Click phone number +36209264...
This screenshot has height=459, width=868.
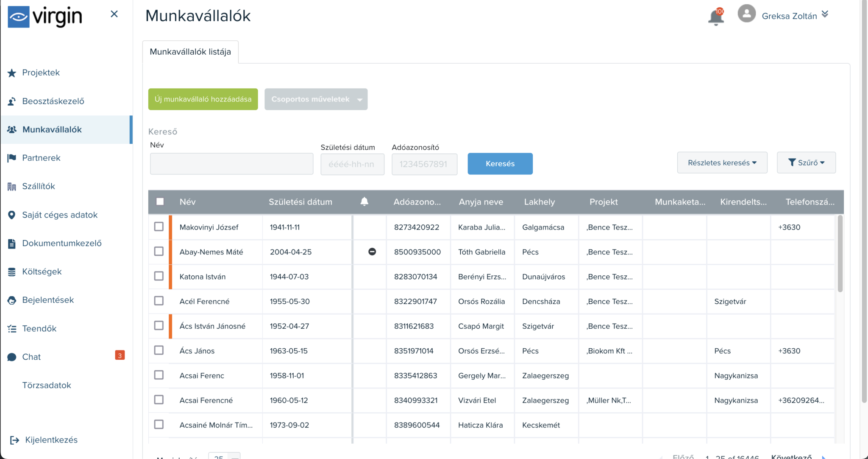[801, 400]
